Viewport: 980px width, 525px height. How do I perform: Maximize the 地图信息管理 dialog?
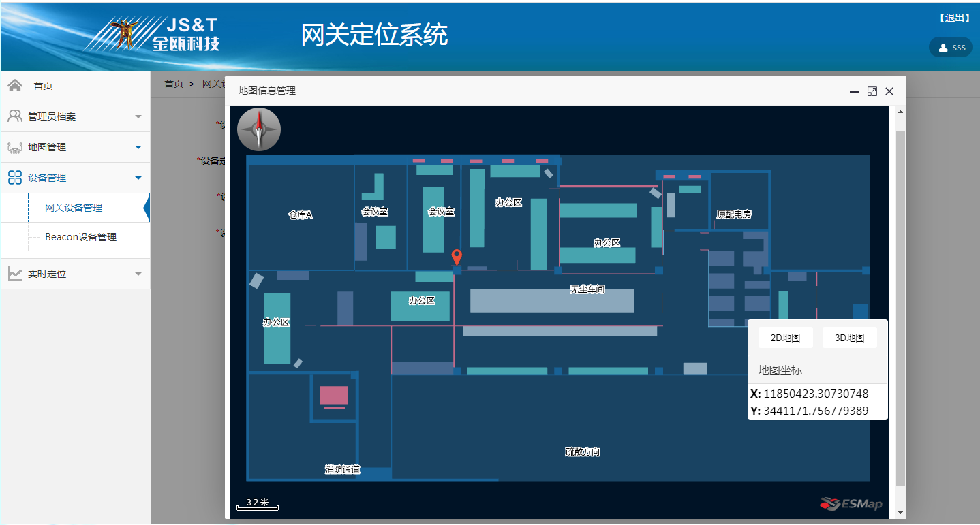pos(872,91)
